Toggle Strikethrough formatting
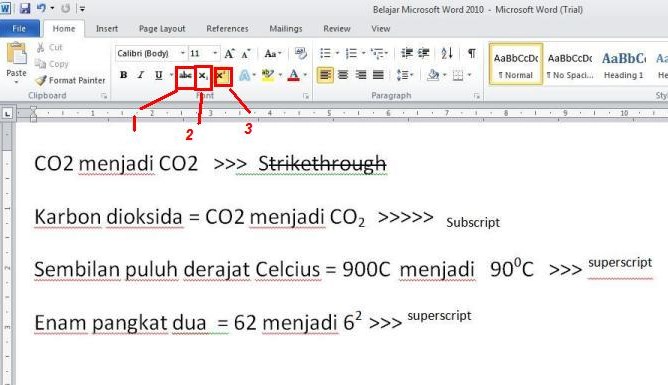 185,75
